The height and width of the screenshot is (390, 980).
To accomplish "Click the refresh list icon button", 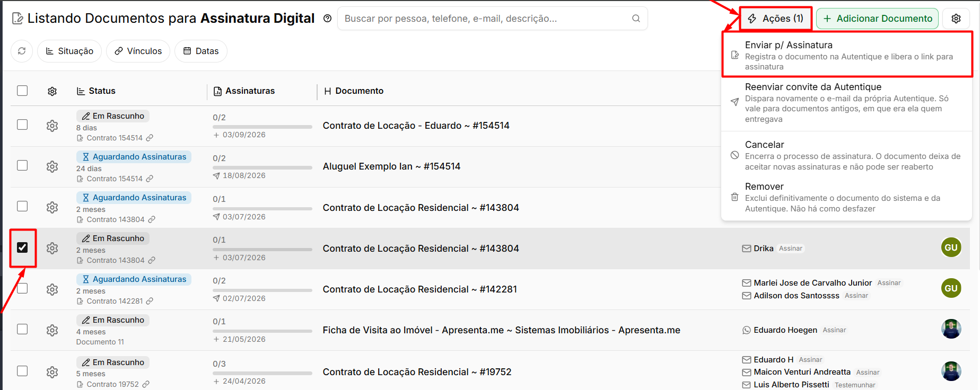I will click(22, 51).
